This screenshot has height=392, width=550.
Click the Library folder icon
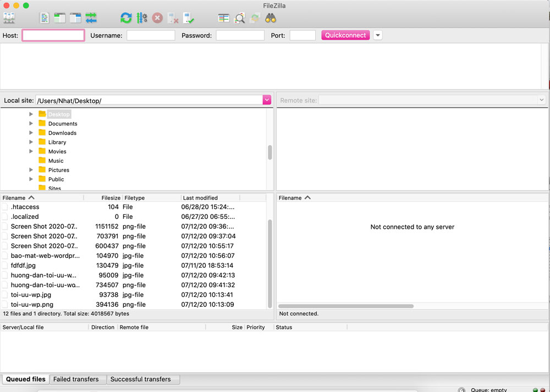(x=42, y=142)
